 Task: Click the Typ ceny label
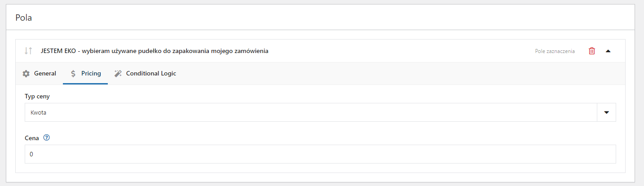pos(37,97)
